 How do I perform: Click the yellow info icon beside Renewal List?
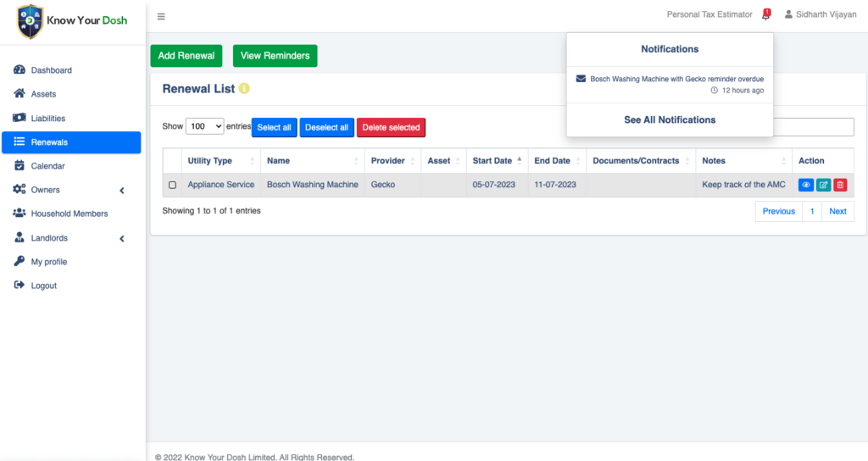(244, 89)
